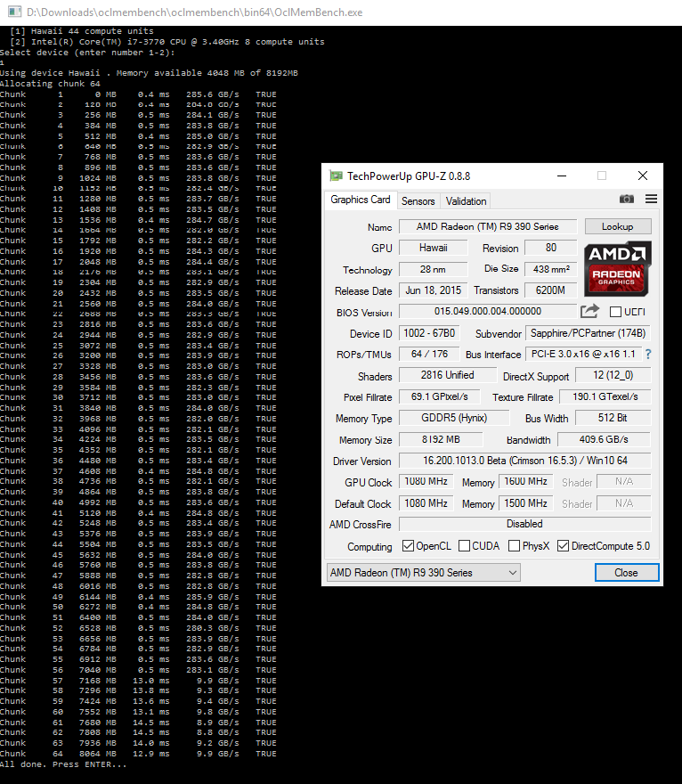Click console line 'Chunk 17 2048 MB 284.4 GB/s'

tap(138, 262)
